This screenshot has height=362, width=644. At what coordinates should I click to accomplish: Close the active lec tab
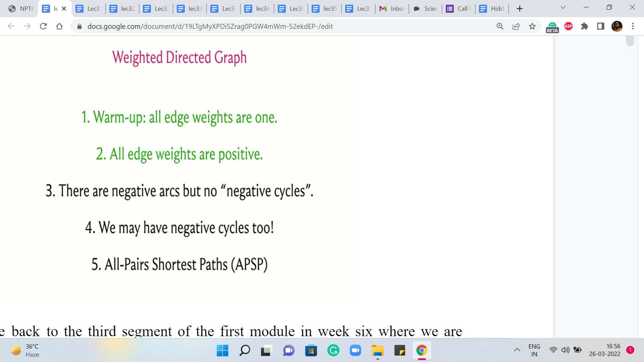(64, 9)
